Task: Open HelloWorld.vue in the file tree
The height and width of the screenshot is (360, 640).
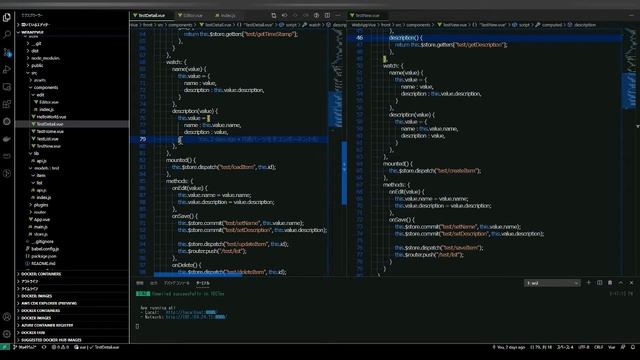Action: tap(51, 117)
